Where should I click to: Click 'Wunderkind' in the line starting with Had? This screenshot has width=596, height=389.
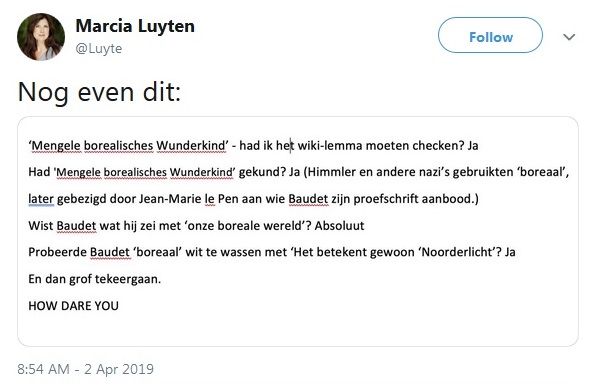point(201,172)
